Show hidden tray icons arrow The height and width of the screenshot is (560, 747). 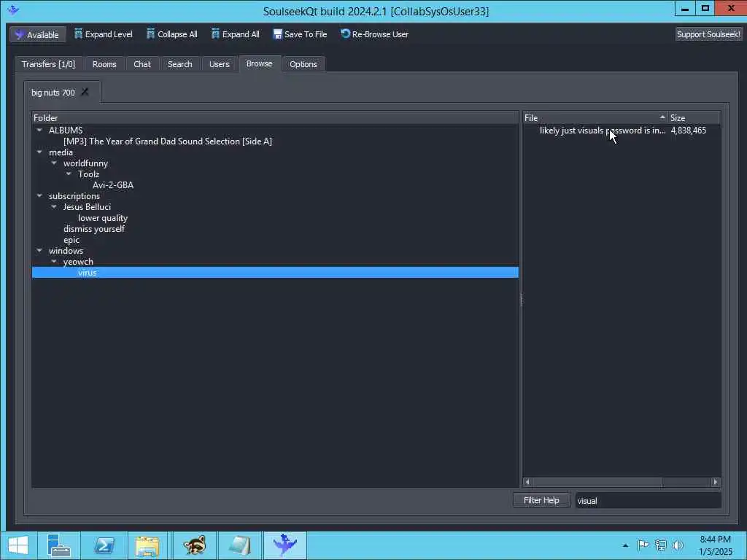625,545
